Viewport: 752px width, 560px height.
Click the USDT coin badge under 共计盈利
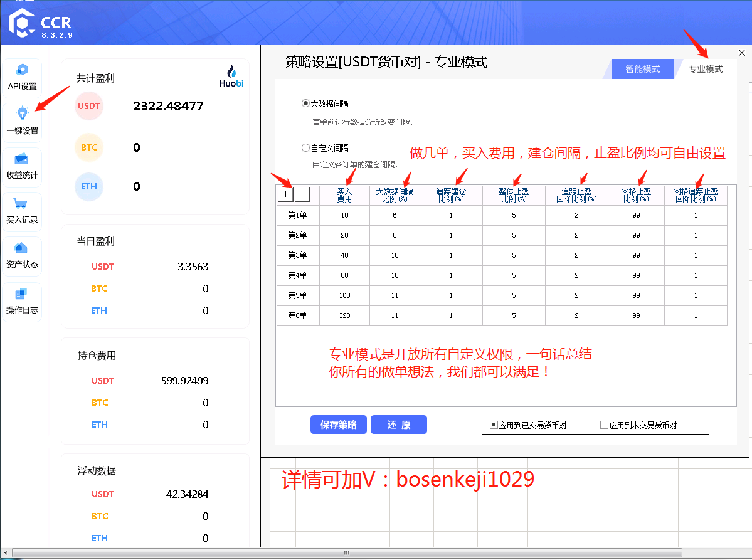pyautogui.click(x=89, y=106)
